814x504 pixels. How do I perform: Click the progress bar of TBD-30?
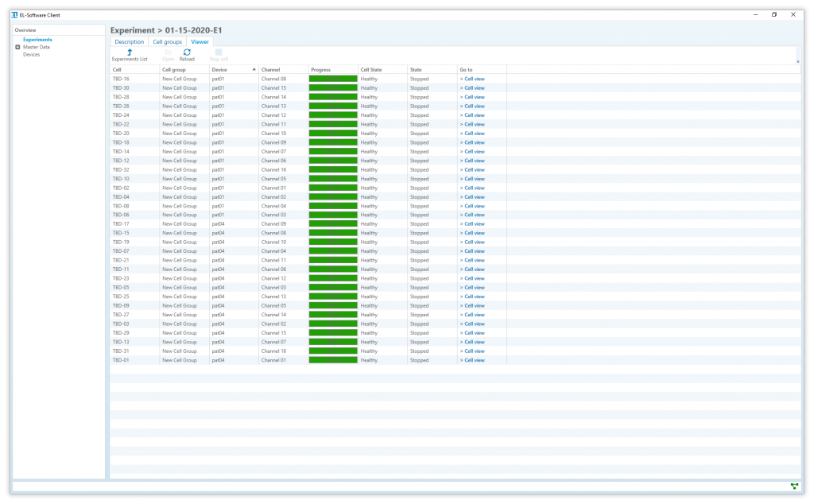pos(333,88)
